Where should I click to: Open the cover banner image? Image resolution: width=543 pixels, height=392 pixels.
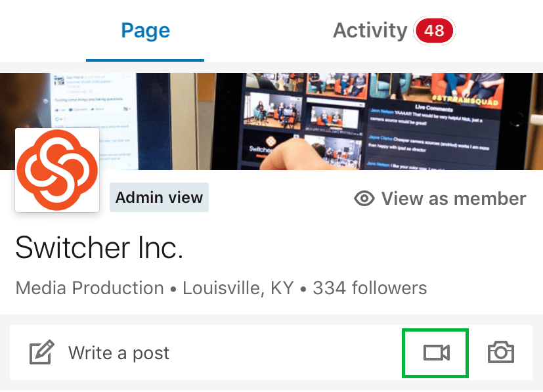(x=272, y=121)
